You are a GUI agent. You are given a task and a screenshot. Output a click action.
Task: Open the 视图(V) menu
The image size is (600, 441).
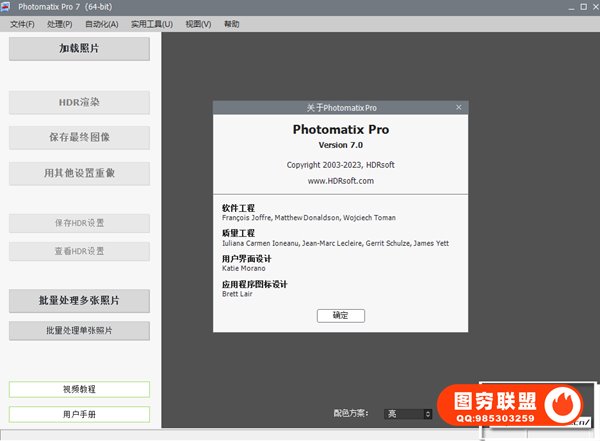coord(198,24)
